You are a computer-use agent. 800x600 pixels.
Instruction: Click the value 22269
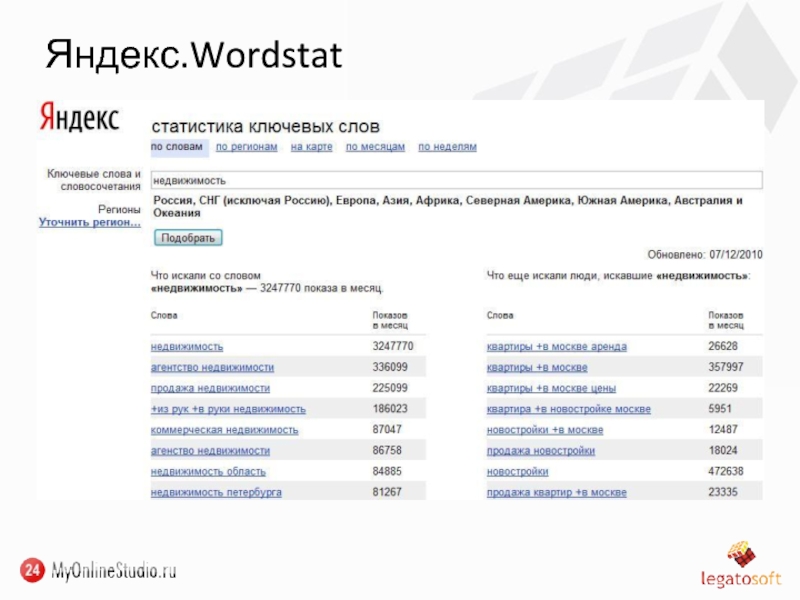click(x=723, y=388)
